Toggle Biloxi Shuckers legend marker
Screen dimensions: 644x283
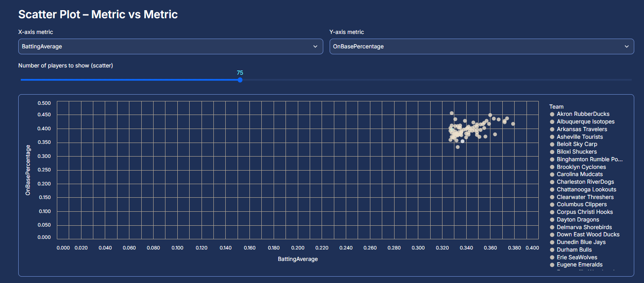click(552, 152)
